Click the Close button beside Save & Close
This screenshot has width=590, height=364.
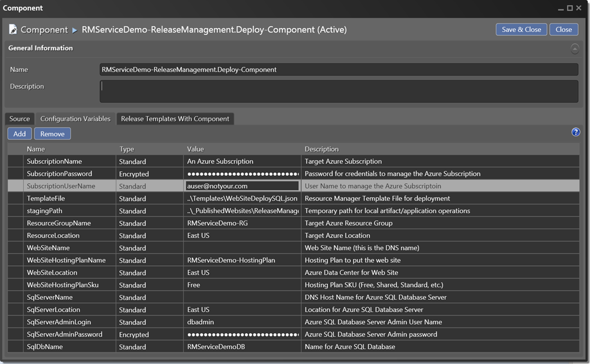click(564, 29)
